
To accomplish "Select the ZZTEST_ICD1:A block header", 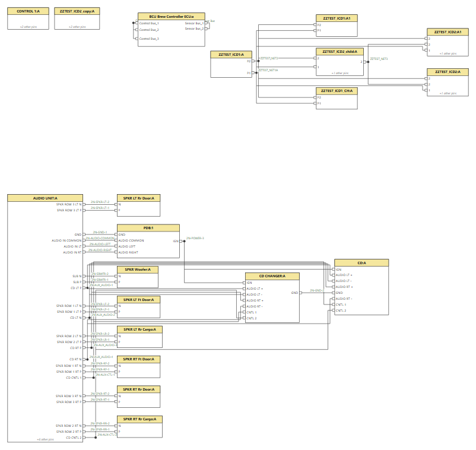I will coord(231,55).
